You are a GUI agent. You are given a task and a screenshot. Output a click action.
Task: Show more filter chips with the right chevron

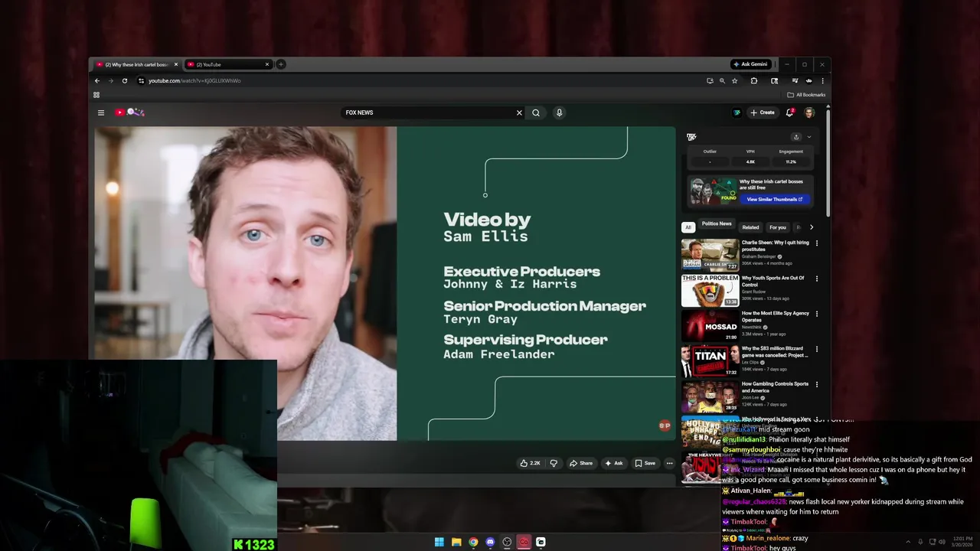click(x=812, y=227)
